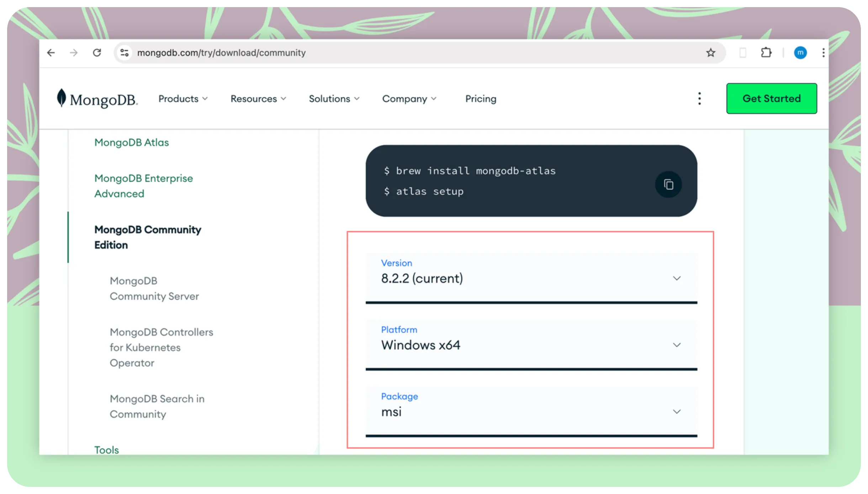Open the browser extensions puzzle icon
The image size is (868, 494).
point(766,53)
